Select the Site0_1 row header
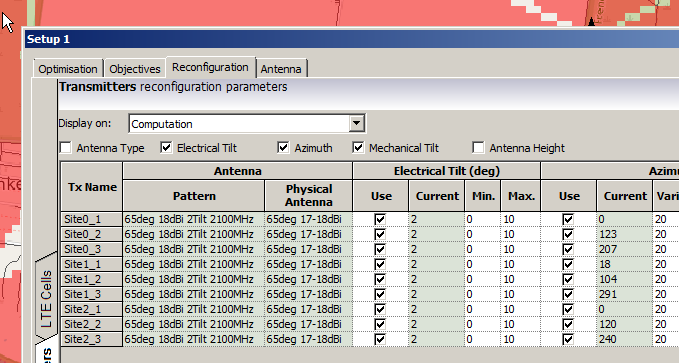 (x=91, y=219)
